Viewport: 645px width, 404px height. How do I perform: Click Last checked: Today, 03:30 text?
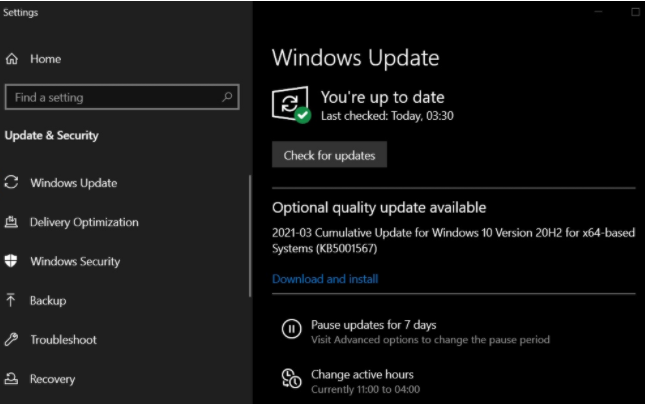(387, 116)
